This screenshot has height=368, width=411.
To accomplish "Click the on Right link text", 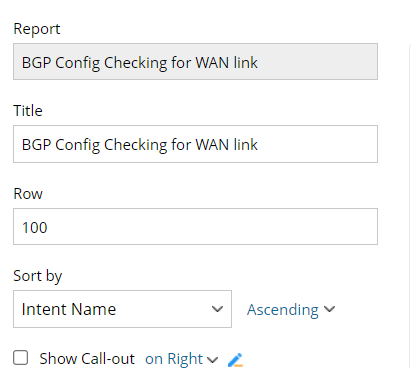I will (174, 359).
